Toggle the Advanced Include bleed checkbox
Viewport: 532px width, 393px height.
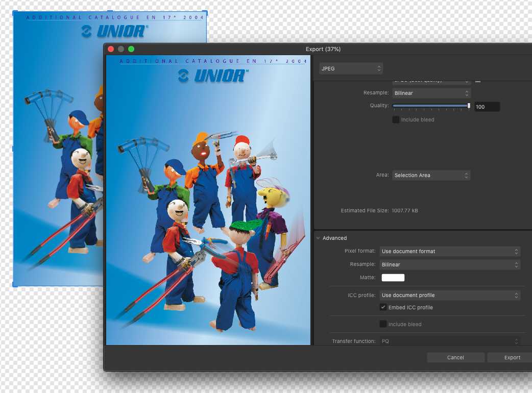[x=383, y=324]
